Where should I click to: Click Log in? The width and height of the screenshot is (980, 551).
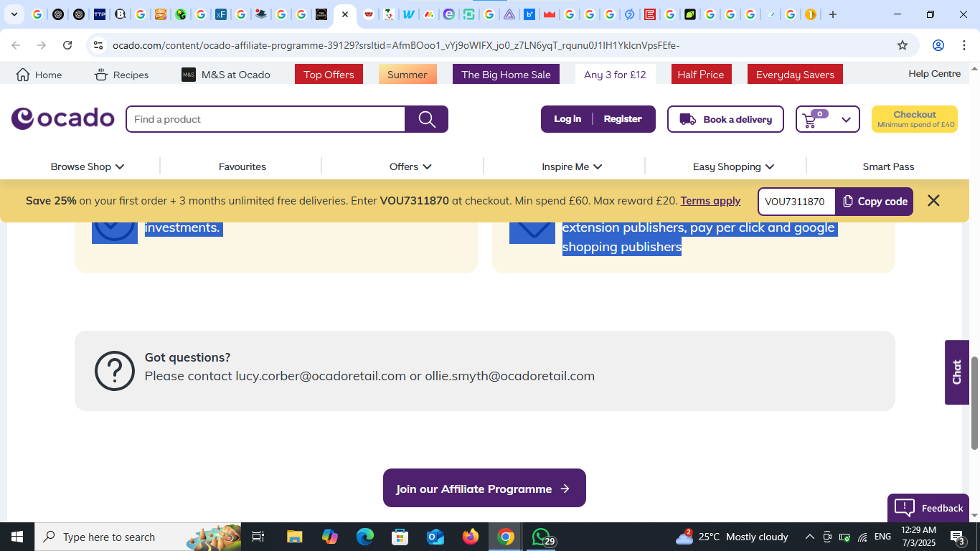click(x=567, y=119)
